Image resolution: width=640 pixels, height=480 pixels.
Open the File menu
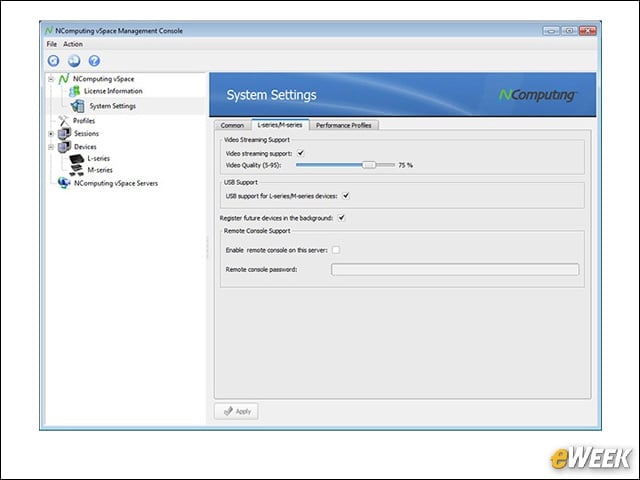(x=52, y=44)
